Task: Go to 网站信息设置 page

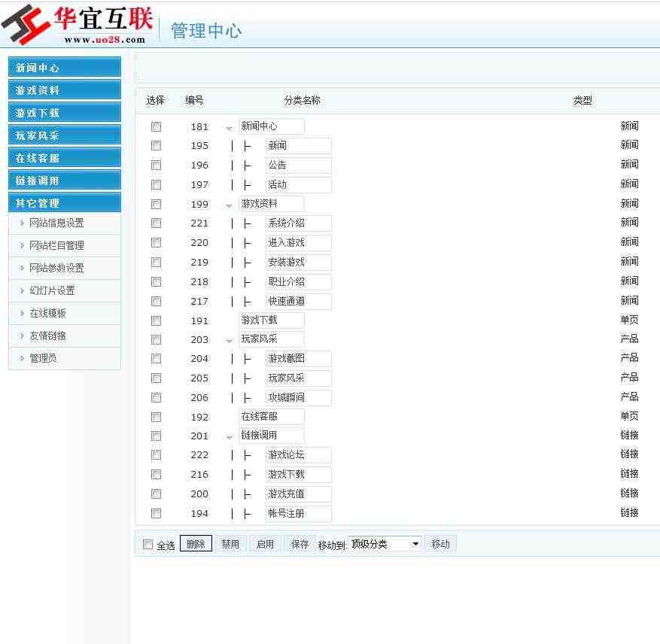Action: [x=56, y=223]
